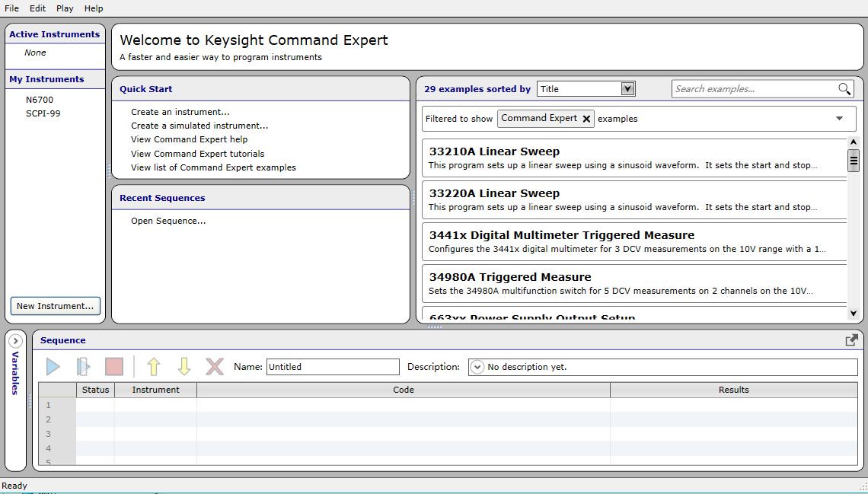Expand the filter options arrow
This screenshot has height=494, width=868.
tap(839, 119)
